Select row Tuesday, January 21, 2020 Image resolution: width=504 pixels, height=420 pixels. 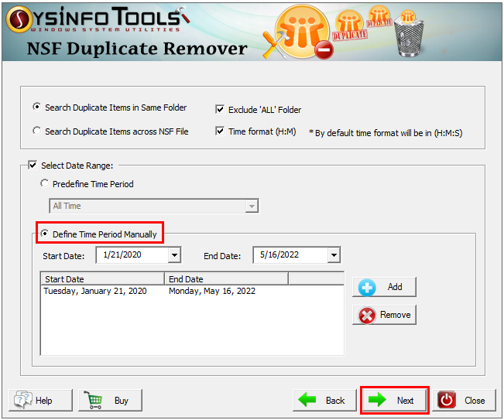[x=192, y=291]
